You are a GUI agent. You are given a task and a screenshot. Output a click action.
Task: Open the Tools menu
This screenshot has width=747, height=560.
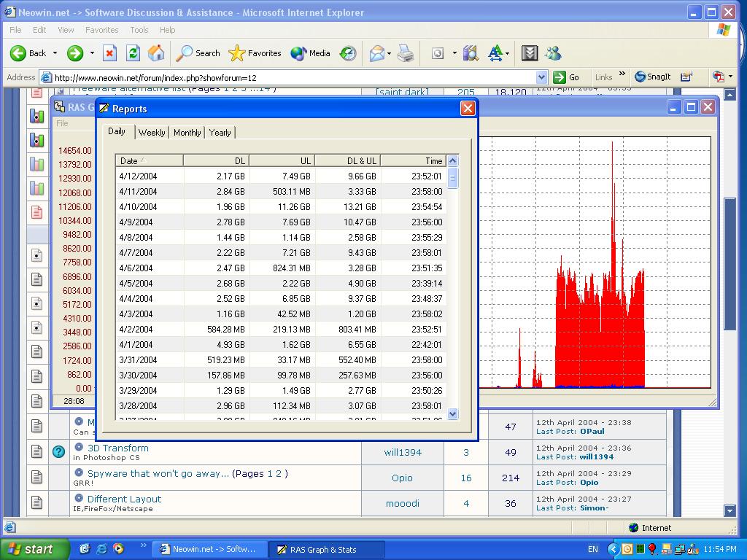139,30
